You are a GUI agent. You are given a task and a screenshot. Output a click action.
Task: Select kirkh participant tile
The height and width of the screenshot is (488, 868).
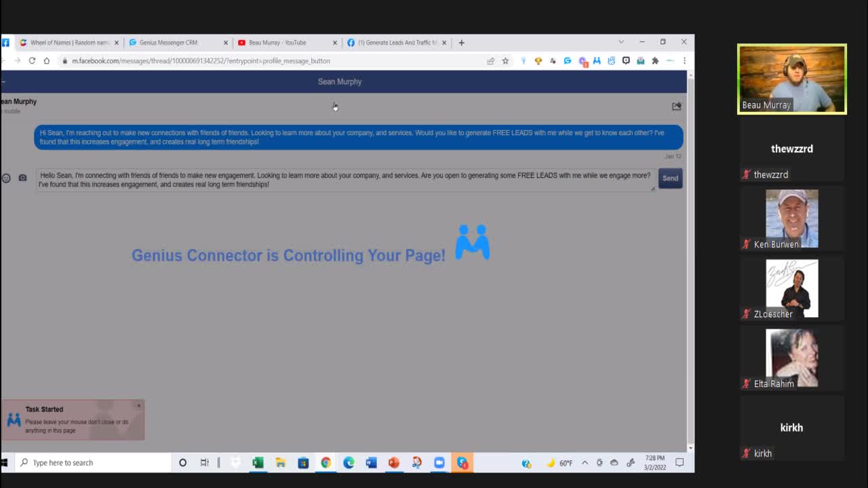[x=792, y=429]
